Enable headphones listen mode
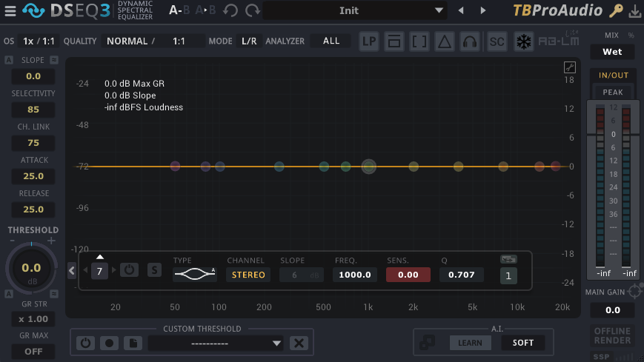This screenshot has width=644, height=362. pyautogui.click(x=469, y=41)
